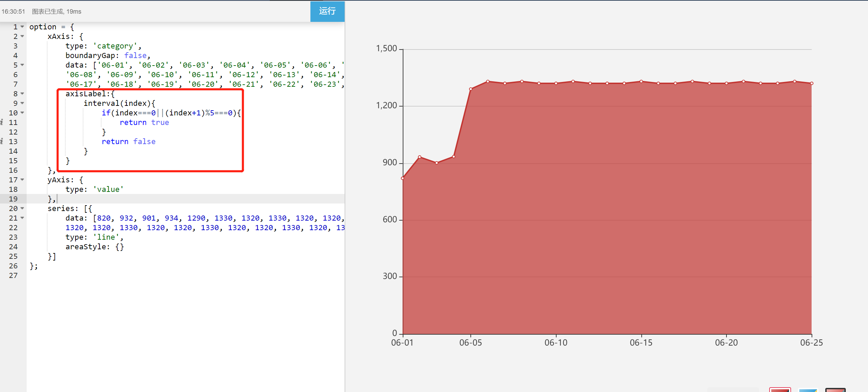Select the red default theme thumbnail

coord(780,390)
